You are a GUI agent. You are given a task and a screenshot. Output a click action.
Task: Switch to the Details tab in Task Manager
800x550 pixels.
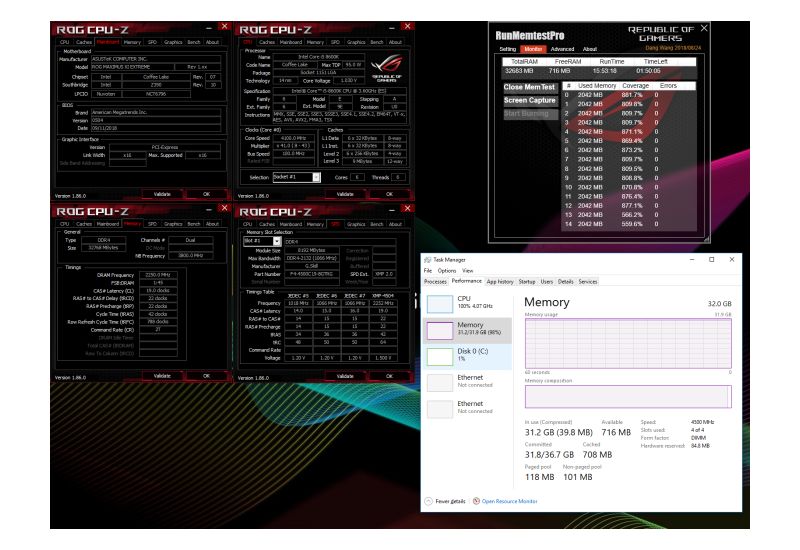pyautogui.click(x=565, y=282)
